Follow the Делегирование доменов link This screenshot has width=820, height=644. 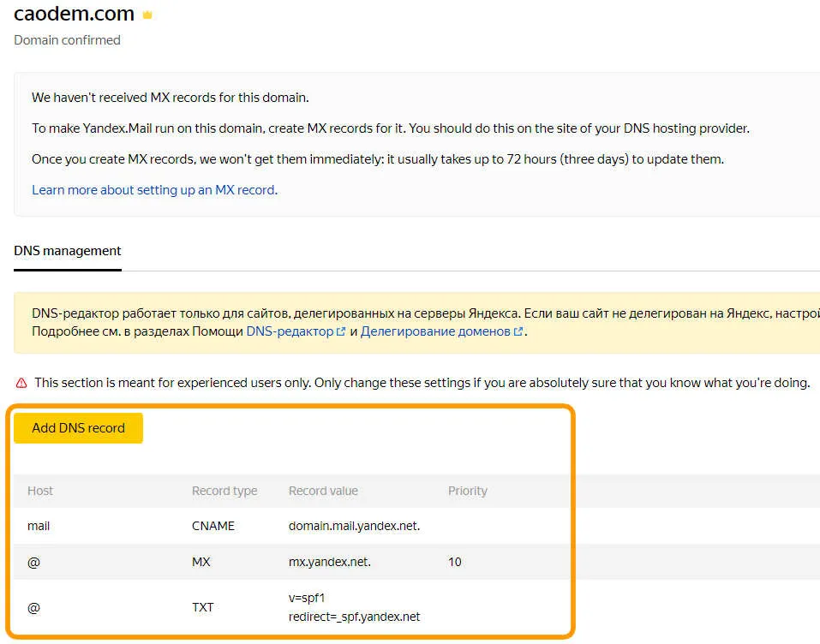pyautogui.click(x=435, y=331)
